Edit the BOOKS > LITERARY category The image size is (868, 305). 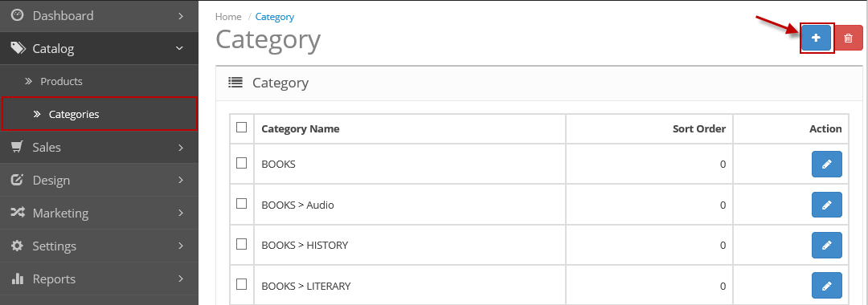[826, 286]
